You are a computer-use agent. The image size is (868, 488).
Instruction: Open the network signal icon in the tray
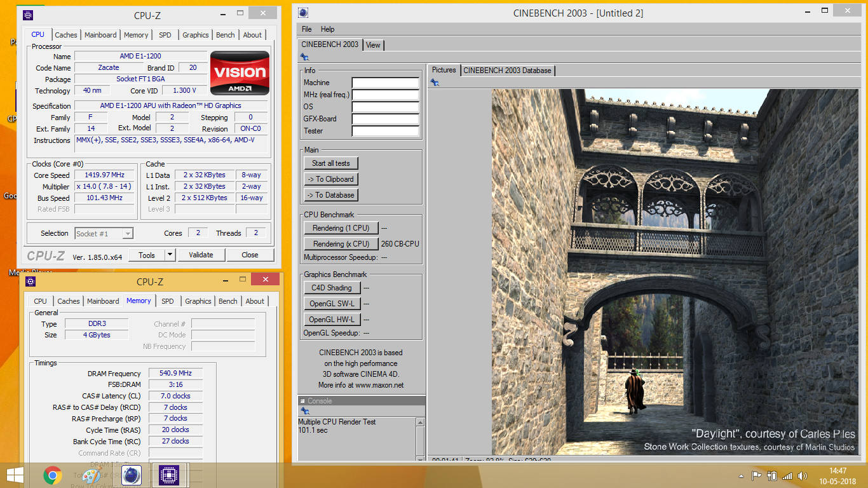point(787,475)
